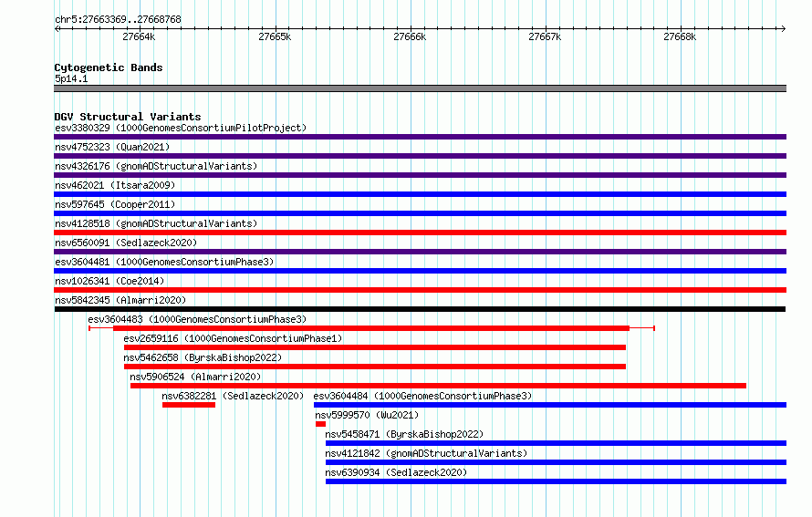This screenshot has width=812, height=517.
Task: Click the 27664k ruler tick label
Action: point(139,36)
